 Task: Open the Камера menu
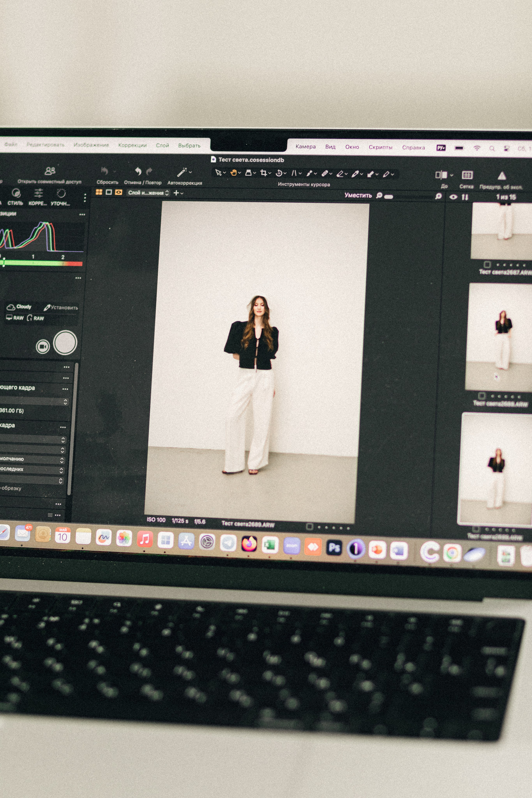(x=305, y=147)
